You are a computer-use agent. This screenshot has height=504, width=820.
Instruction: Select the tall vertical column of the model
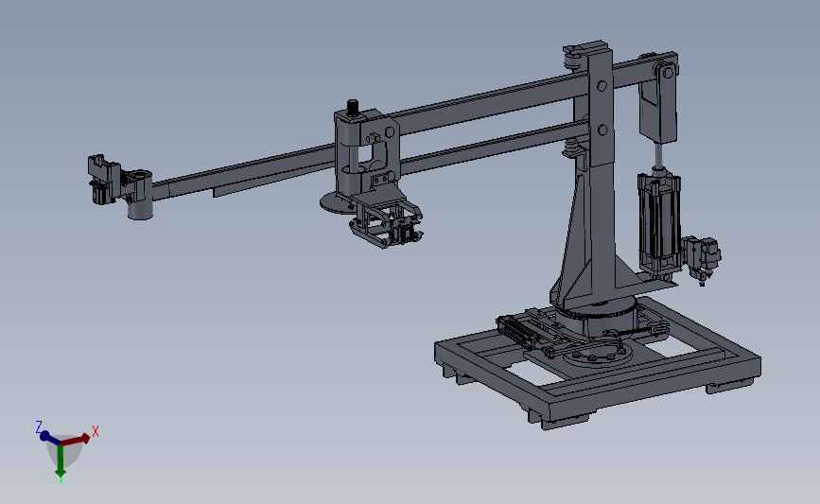coord(600,172)
